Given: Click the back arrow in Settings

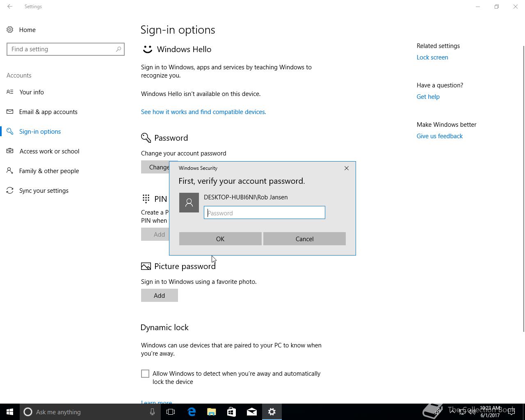Looking at the screenshot, I should [10, 7].
